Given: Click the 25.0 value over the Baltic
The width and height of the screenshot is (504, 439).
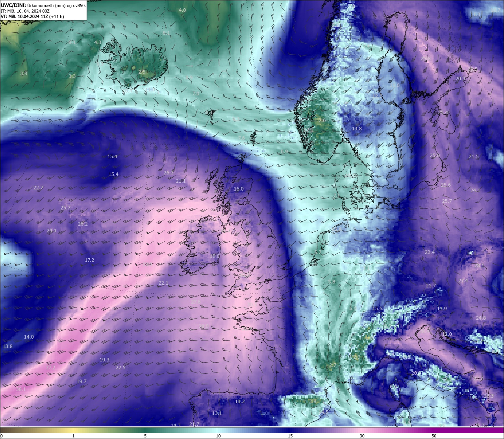Looking at the screenshot, I should (x=435, y=156).
